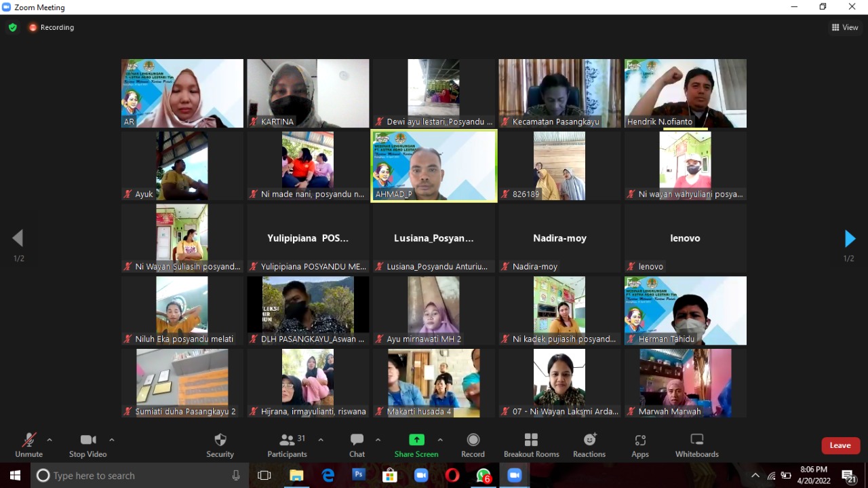Unmute the microphone
This screenshot has height=488, width=868.
28,445
